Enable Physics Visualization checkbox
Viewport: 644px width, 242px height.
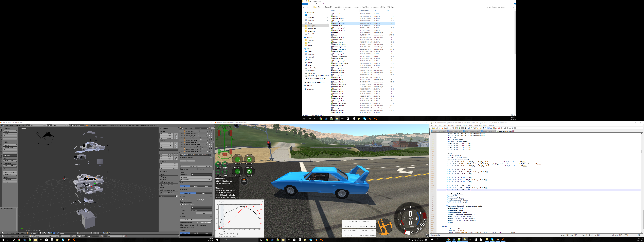point(181,227)
